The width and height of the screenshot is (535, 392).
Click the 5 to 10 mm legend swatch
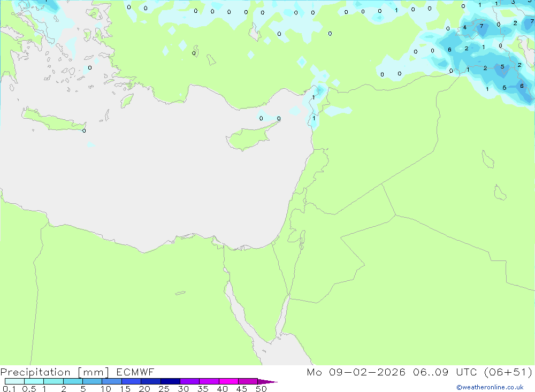pos(93,381)
